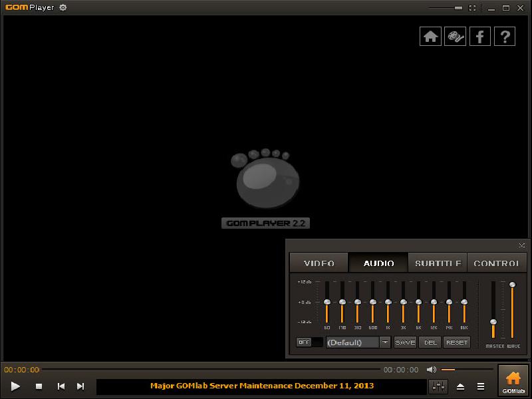The image size is (532, 399).
Task: Click the film reel icon button
Action: tap(455, 37)
